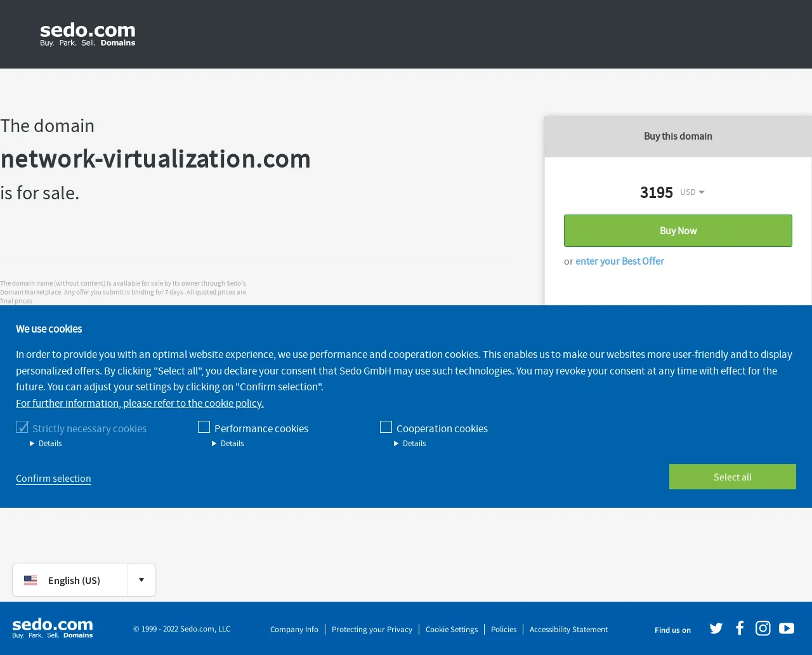Screen dimensions: 812x655
Task: Open Accessibility Statement link
Action: 568,630
